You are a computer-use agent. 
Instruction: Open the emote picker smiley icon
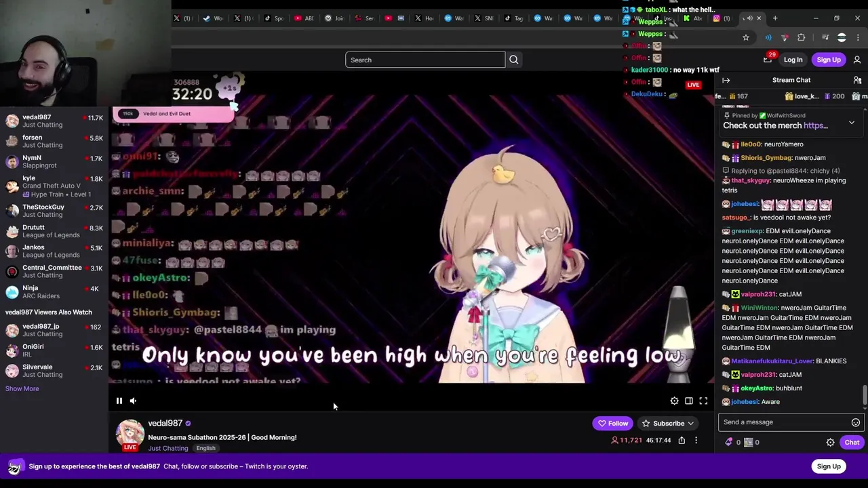pyautogui.click(x=856, y=422)
